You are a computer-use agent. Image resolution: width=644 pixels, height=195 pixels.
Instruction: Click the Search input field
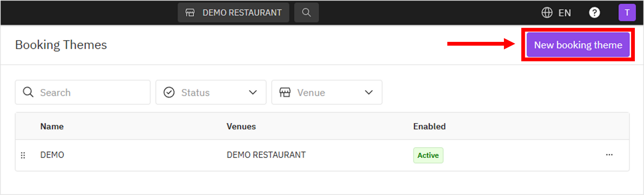[83, 92]
